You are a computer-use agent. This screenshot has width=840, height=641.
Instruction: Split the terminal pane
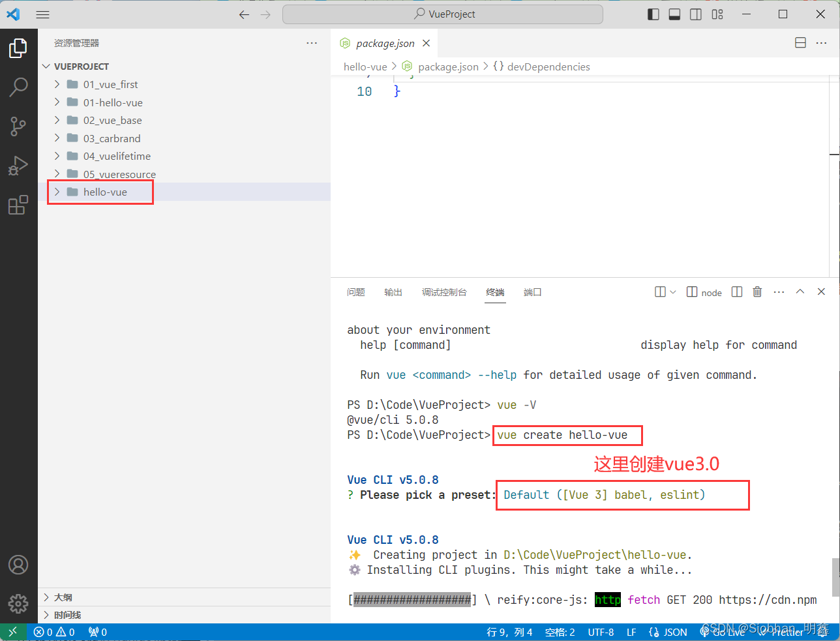tap(737, 292)
